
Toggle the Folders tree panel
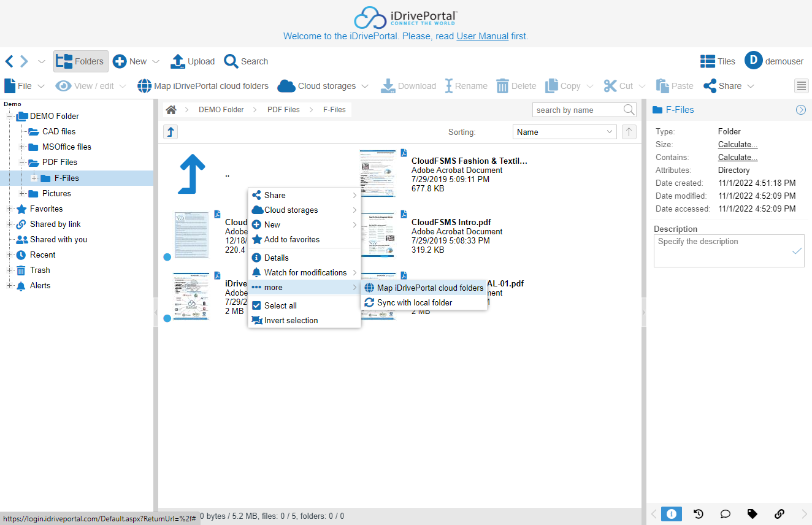pyautogui.click(x=80, y=61)
